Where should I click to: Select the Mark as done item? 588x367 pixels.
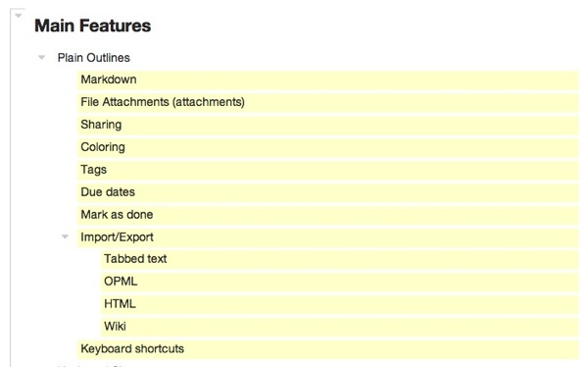(x=117, y=215)
